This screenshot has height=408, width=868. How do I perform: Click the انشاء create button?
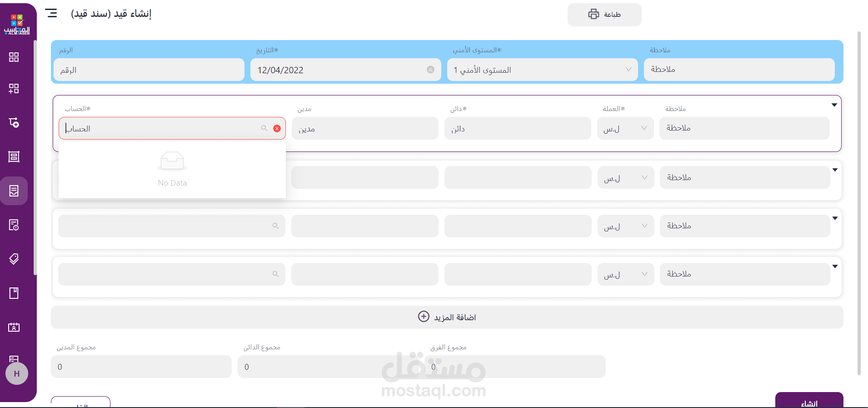click(809, 400)
